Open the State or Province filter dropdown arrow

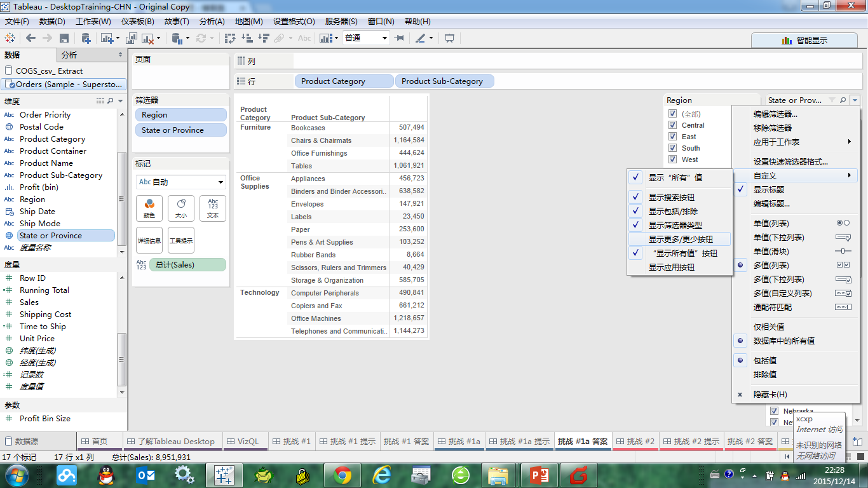pyautogui.click(x=855, y=100)
